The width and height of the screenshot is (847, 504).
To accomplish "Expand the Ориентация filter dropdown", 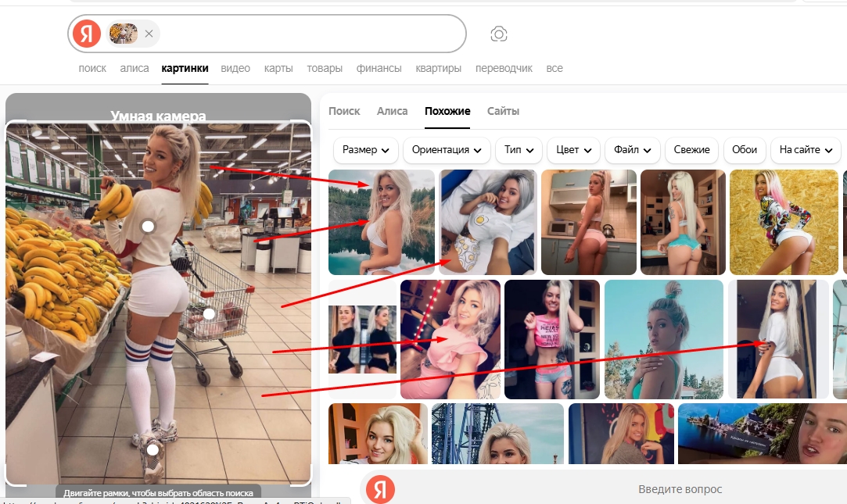I will pos(447,150).
